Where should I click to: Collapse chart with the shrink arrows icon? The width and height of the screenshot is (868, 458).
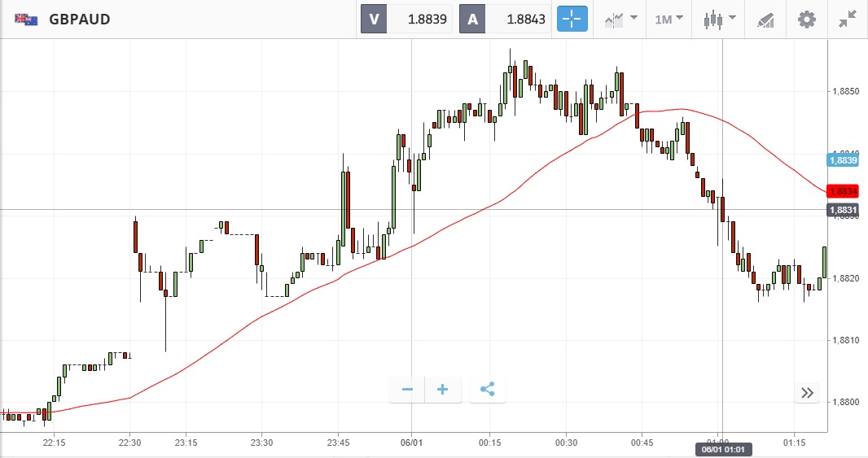click(x=848, y=19)
